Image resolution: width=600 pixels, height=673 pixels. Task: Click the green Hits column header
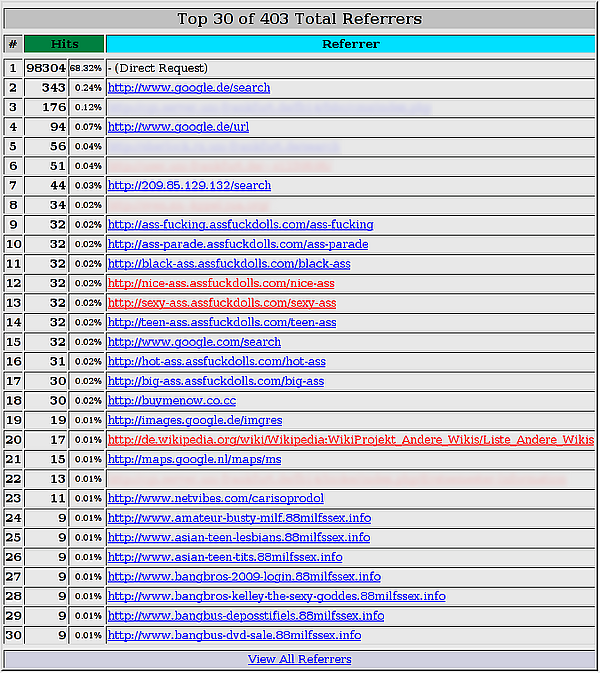64,44
